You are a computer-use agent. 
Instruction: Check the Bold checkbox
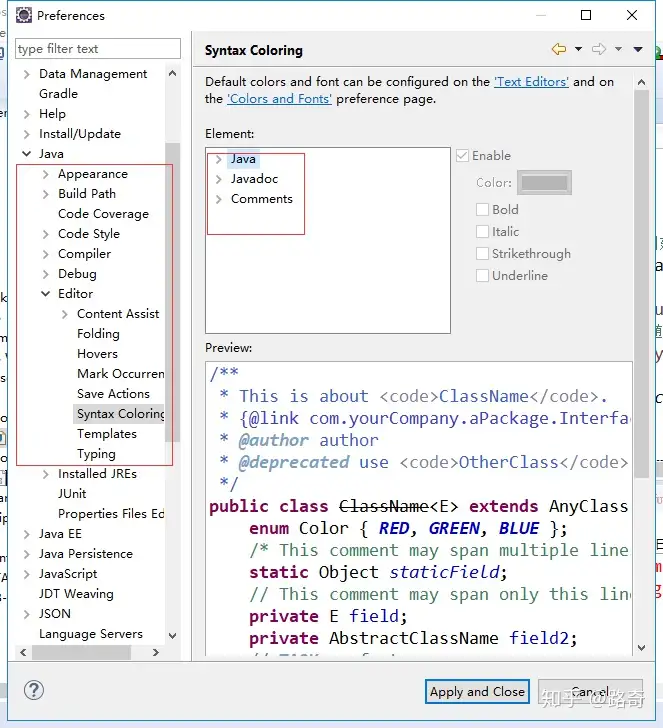[x=483, y=210]
